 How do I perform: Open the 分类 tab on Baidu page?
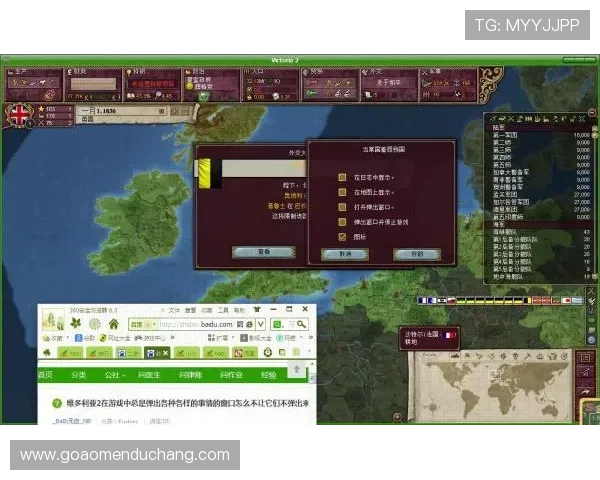click(77, 375)
